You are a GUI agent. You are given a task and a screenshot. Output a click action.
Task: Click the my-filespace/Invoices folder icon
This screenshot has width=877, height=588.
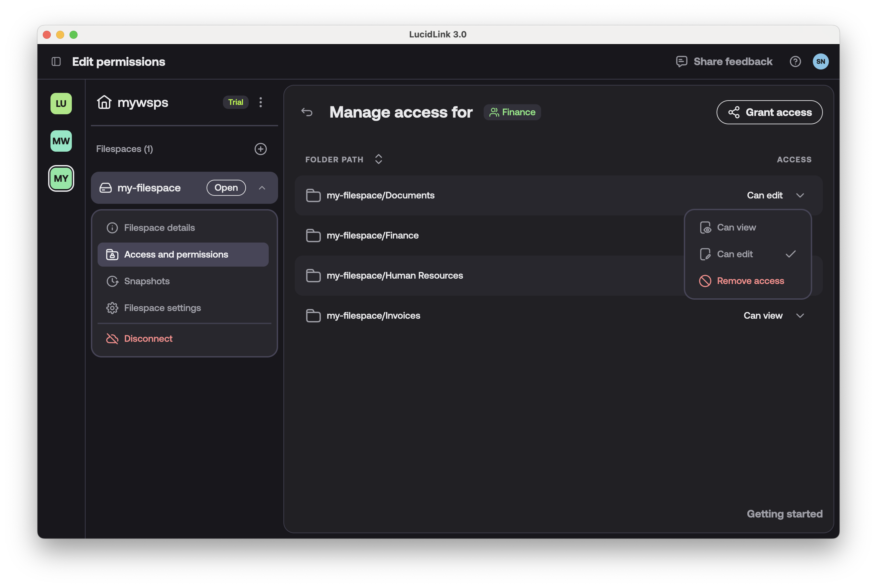pyautogui.click(x=313, y=316)
